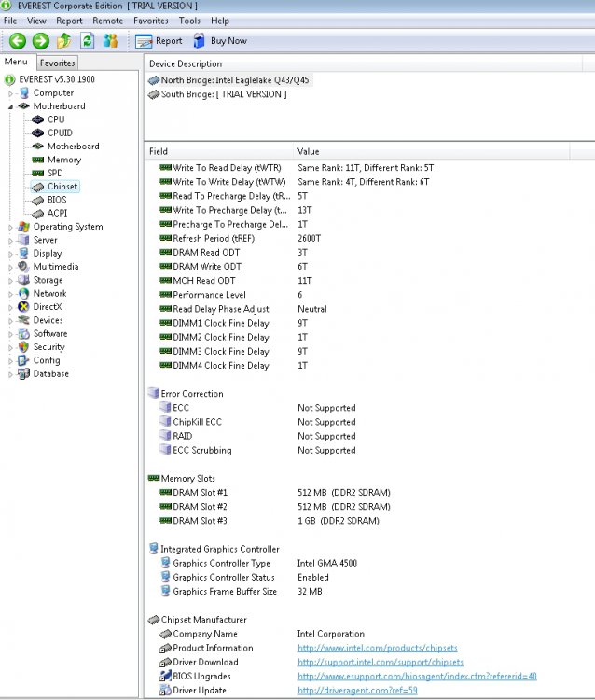Open the File menu
The height and width of the screenshot is (700, 595).
tap(10, 21)
